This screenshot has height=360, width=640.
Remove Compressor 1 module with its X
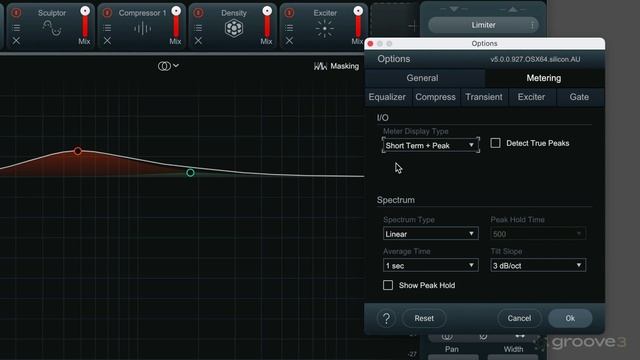[107, 41]
